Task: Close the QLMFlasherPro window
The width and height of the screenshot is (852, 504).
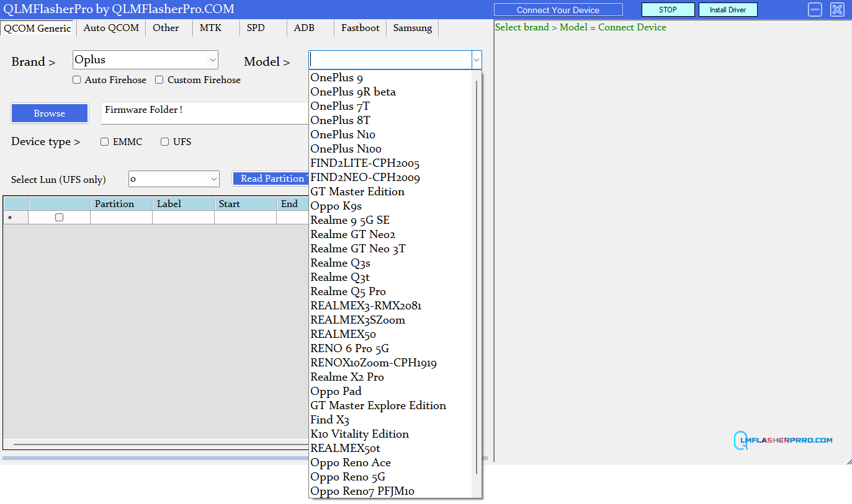Action: (837, 10)
